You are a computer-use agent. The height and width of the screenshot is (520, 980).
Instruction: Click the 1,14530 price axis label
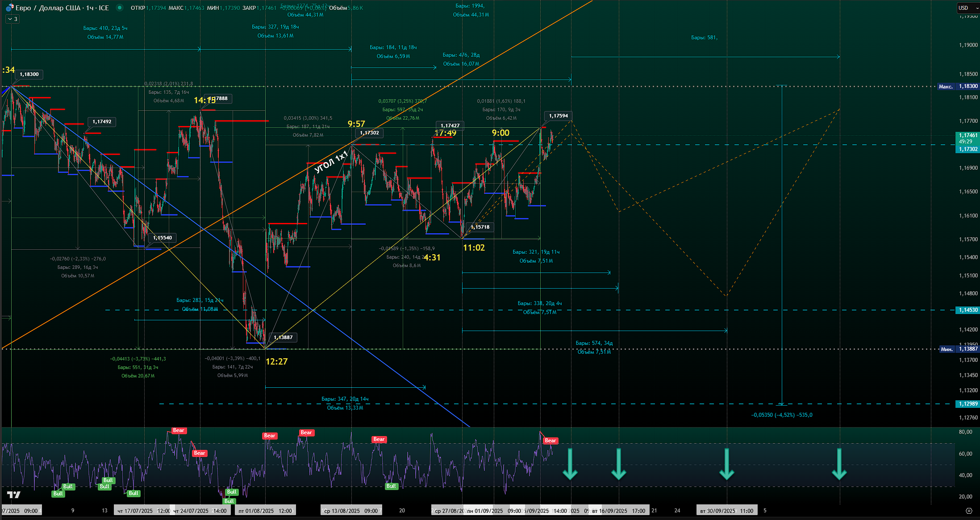tap(967, 310)
